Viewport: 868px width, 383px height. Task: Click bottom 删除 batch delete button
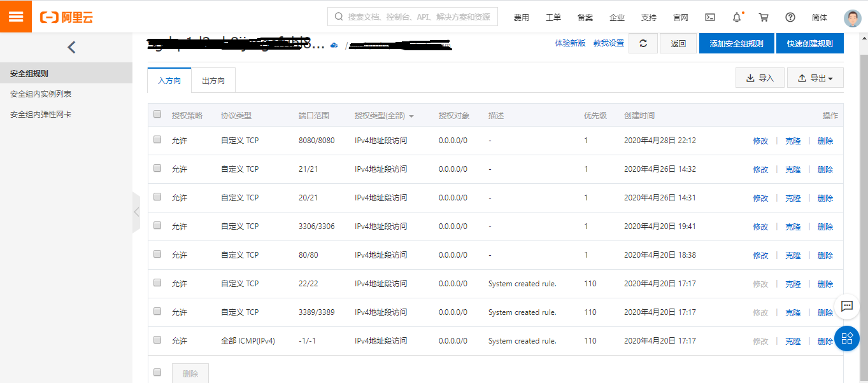click(190, 373)
